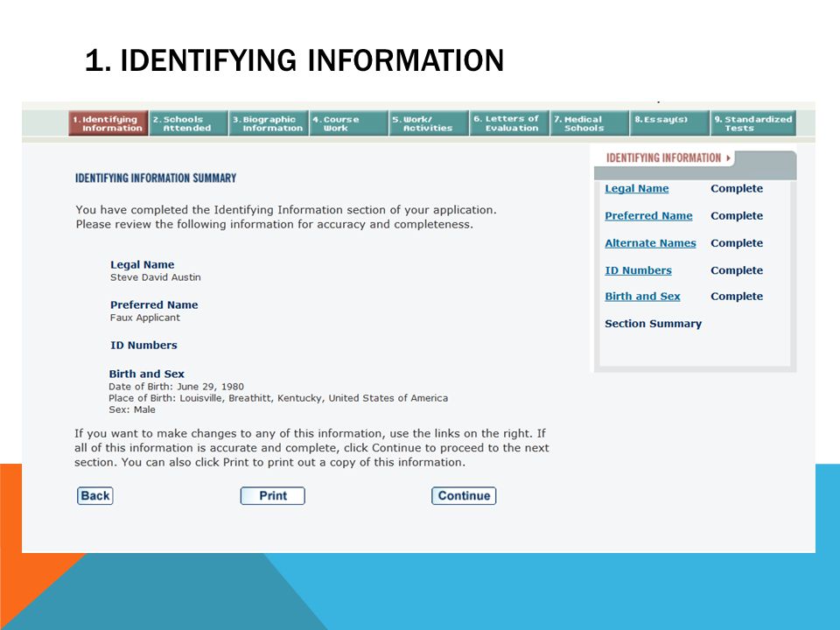Click the arrow beside Identifying Information header
Image resolution: width=840 pixels, height=630 pixels.
click(x=728, y=158)
